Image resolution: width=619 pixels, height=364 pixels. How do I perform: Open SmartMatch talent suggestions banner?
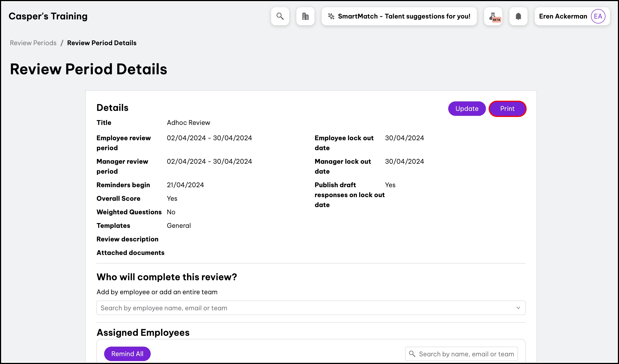point(404,16)
